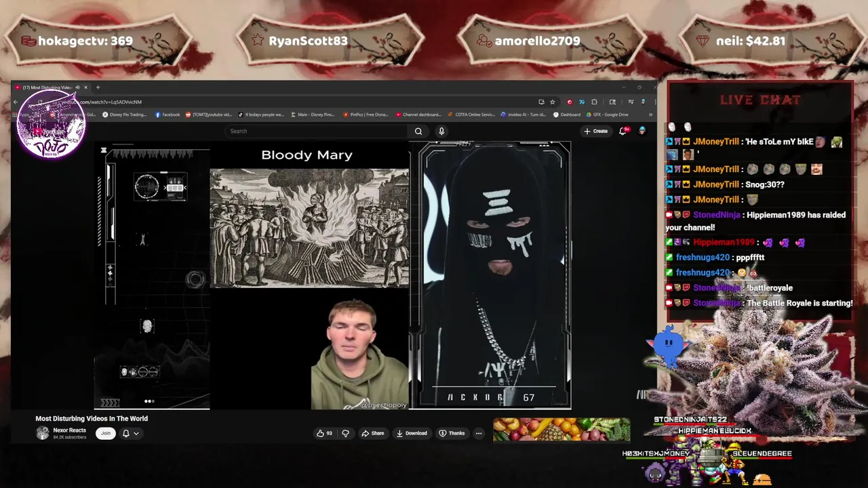This screenshot has height=488, width=868.
Task: Click the Download button
Action: click(412, 433)
